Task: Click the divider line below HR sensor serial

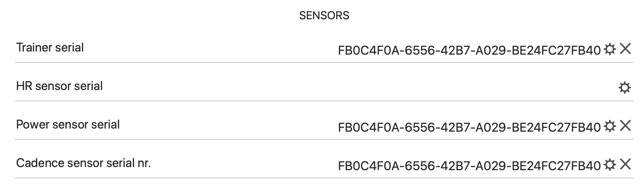Action: pyautogui.click(x=324, y=101)
